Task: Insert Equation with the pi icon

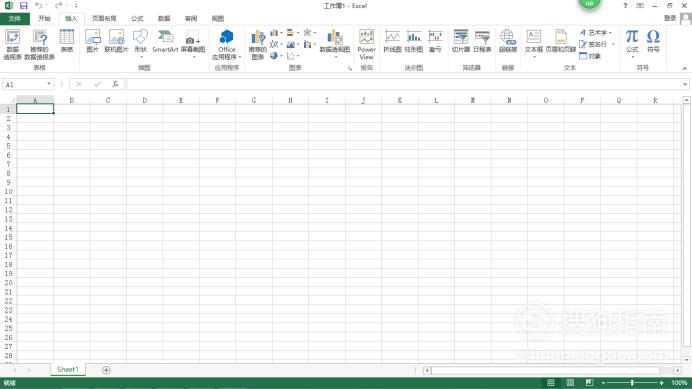Action: [x=632, y=42]
